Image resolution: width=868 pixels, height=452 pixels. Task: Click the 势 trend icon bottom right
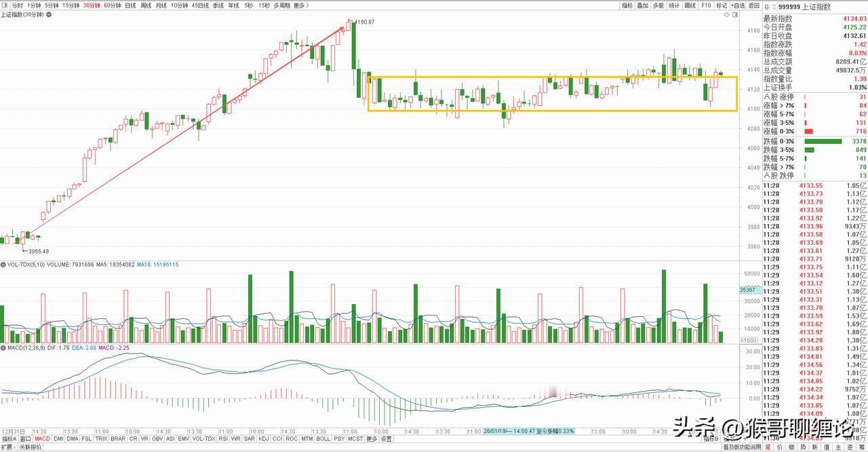click(803, 447)
